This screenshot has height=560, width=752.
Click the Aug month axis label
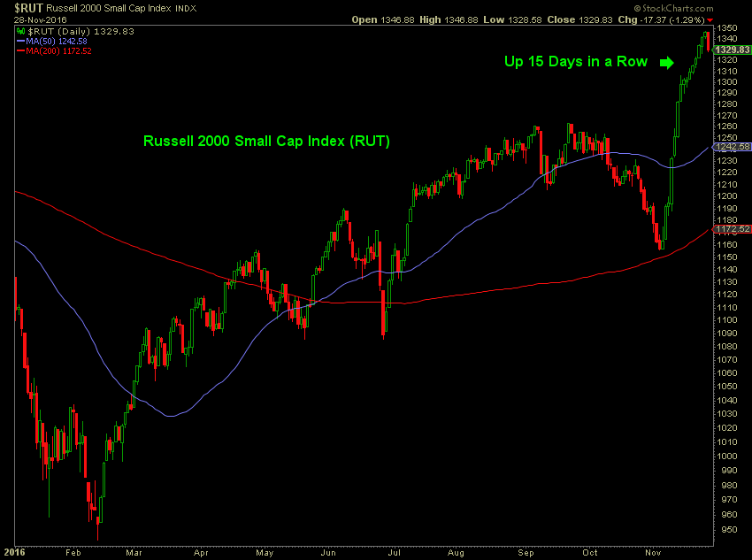click(456, 552)
